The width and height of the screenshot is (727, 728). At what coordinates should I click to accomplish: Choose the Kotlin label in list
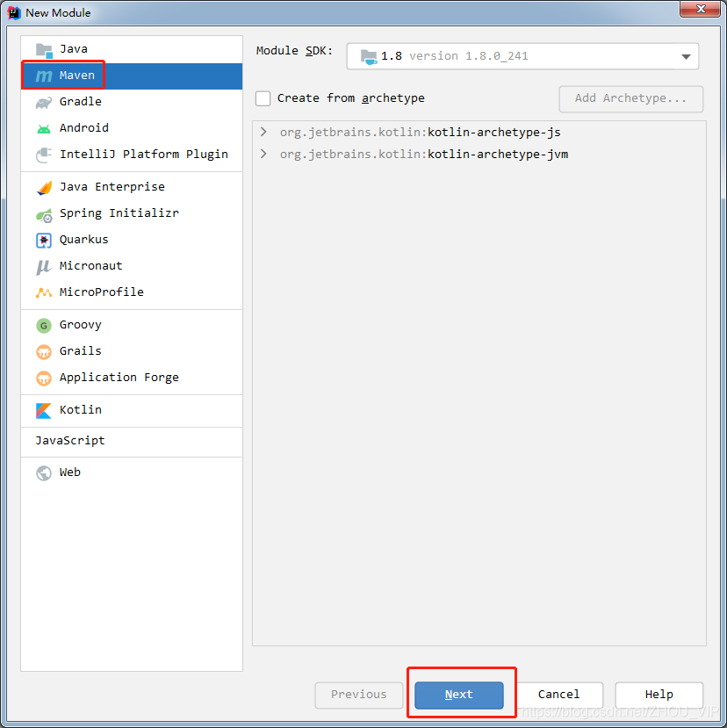[x=80, y=410]
